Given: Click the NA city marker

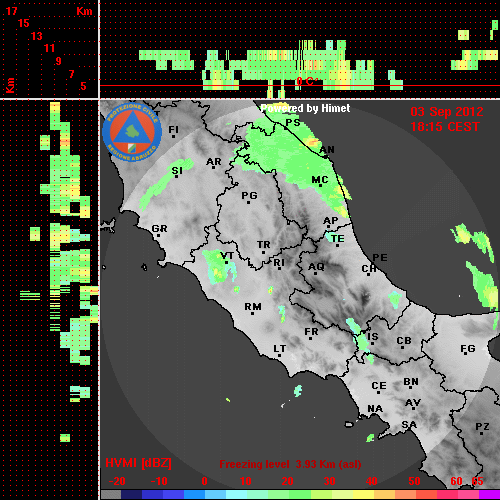Looking at the screenshot, I should tap(375, 415).
